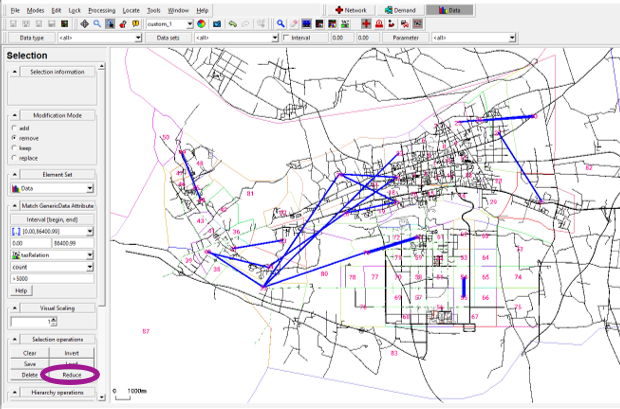Viewport: 620px width, 409px height.
Task: Select the 'keep' modification mode
Action: coord(13,147)
